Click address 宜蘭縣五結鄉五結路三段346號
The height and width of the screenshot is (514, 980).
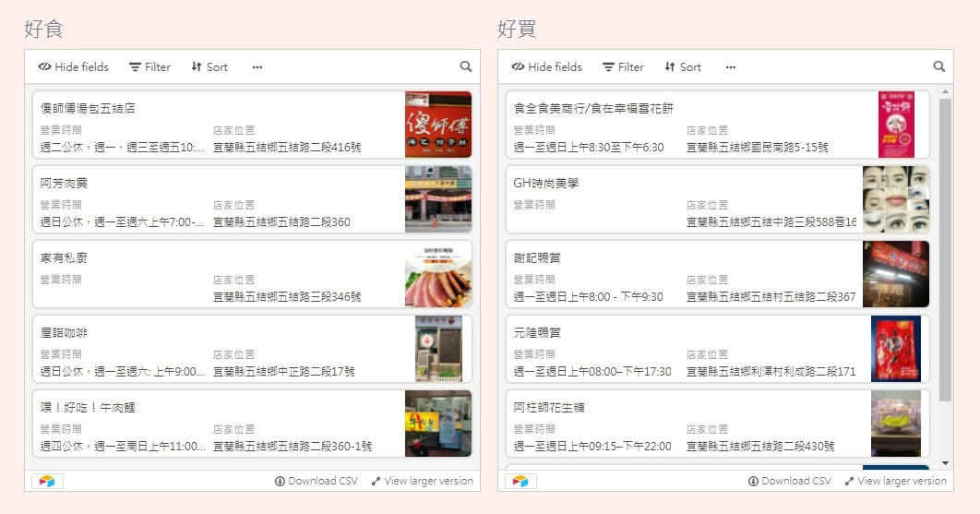point(287,297)
